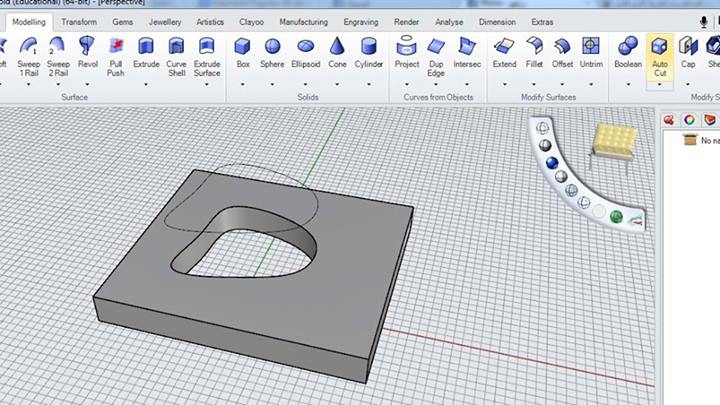This screenshot has height=405, width=720.
Task: Expand dropdown arrow below Cylinder
Action: pos(368,84)
